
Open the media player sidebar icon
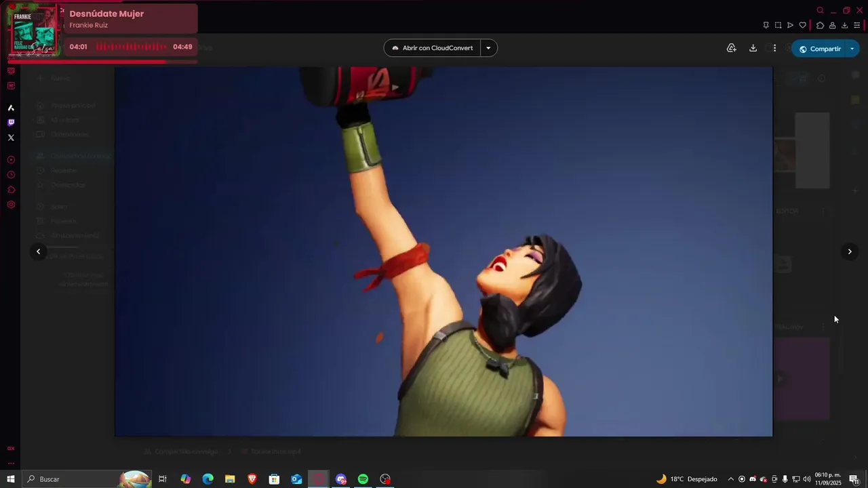tap(11, 160)
